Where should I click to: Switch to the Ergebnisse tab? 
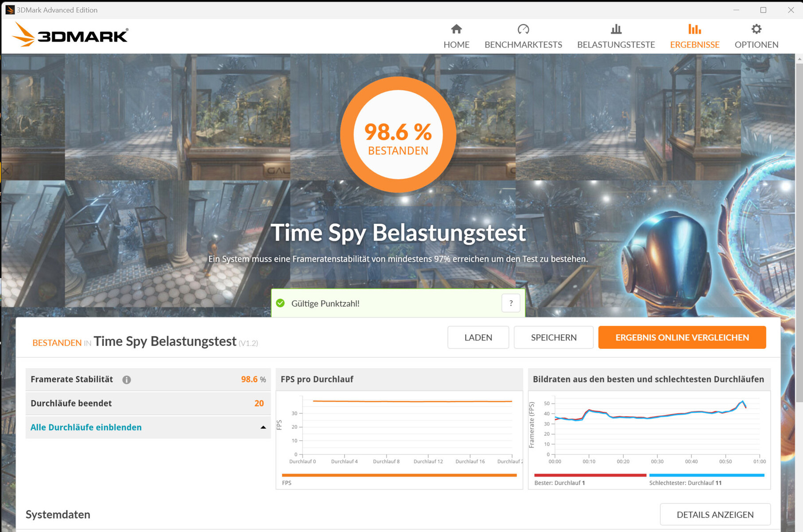point(694,44)
